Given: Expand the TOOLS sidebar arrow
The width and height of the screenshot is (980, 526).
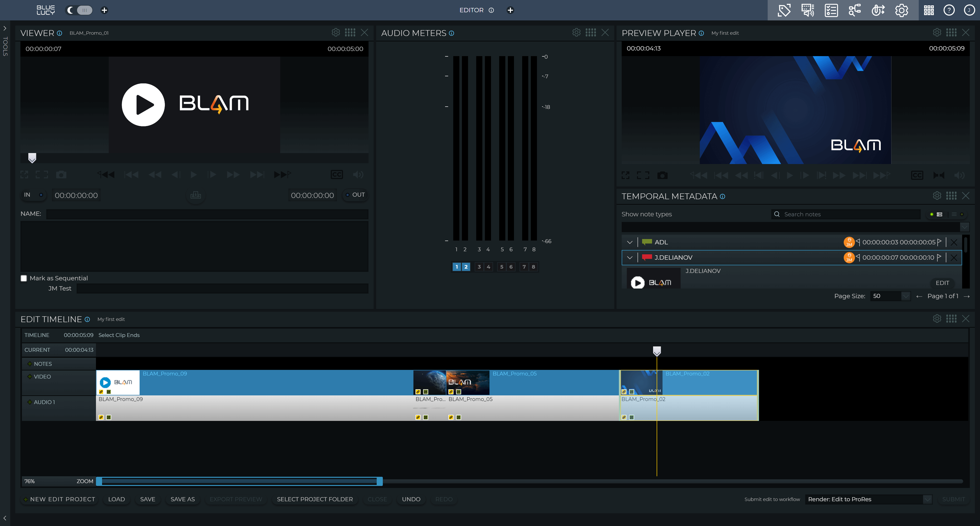Looking at the screenshot, I should (x=5, y=28).
